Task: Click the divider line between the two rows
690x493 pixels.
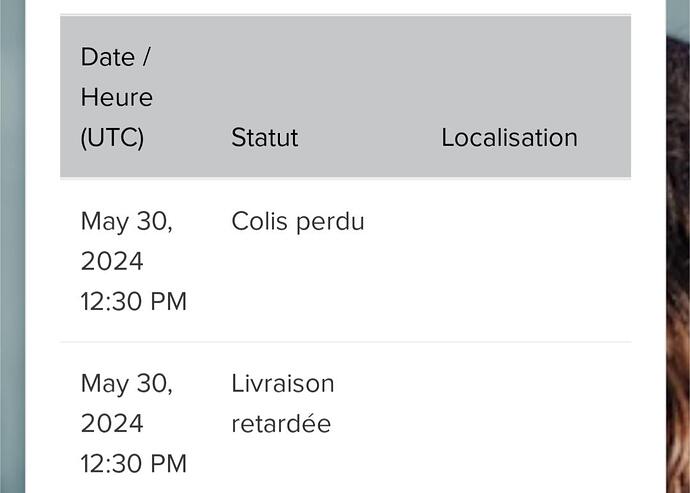Action: coord(345,342)
